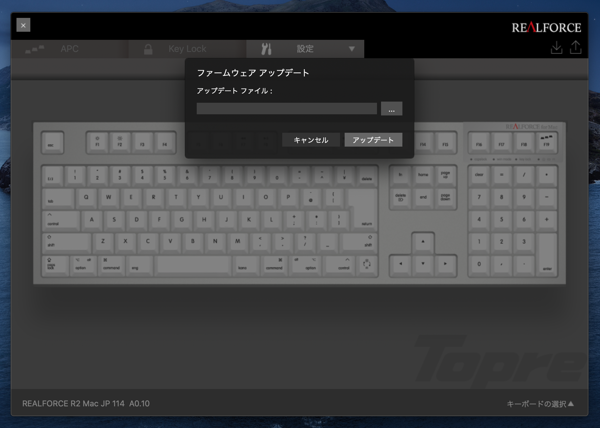Screen dimensions: 600x428
Task: Select the fn key in navigation cluster
Action: [400, 176]
